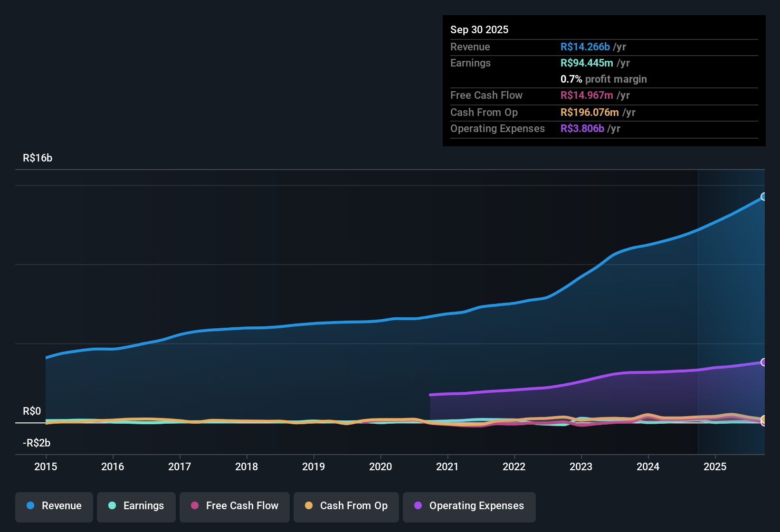This screenshot has height=532, width=780.
Task: Click the R$14.266b revenue value
Action: pos(585,47)
